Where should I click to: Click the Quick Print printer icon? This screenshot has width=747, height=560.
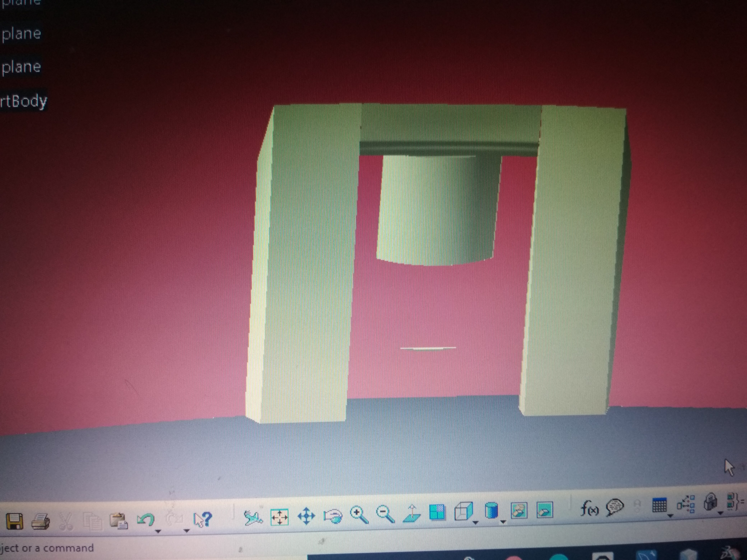tap(41, 522)
